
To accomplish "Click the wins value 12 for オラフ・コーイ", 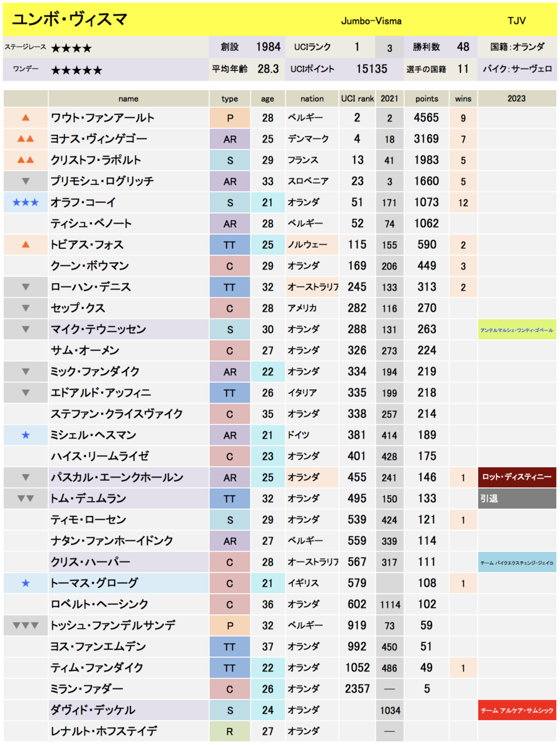I will (463, 202).
